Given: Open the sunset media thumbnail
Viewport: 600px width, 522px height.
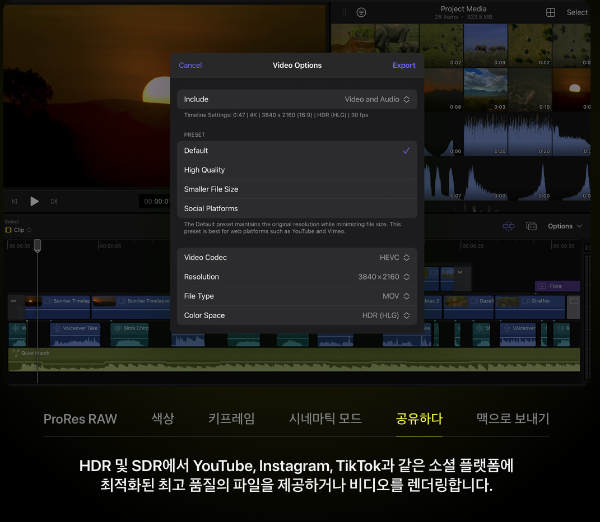Looking at the screenshot, I should [x=572, y=90].
